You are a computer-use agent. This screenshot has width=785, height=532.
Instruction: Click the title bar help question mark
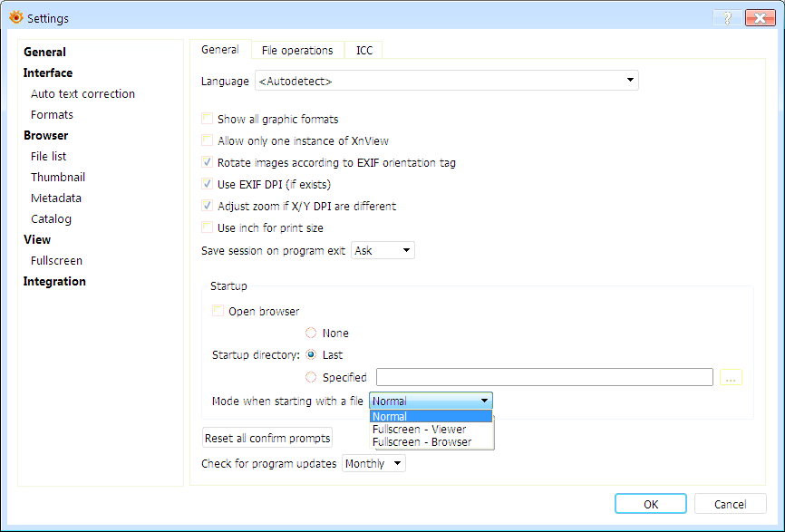click(727, 17)
